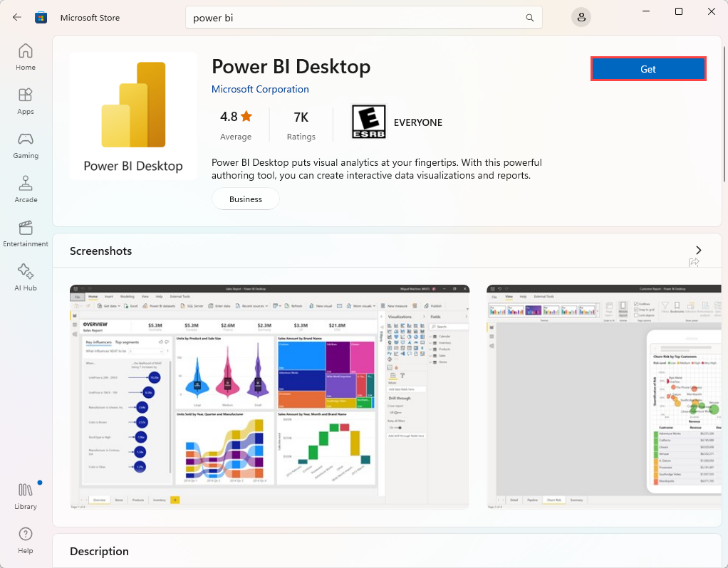Click the Description section heading
728x568 pixels.
click(x=99, y=552)
